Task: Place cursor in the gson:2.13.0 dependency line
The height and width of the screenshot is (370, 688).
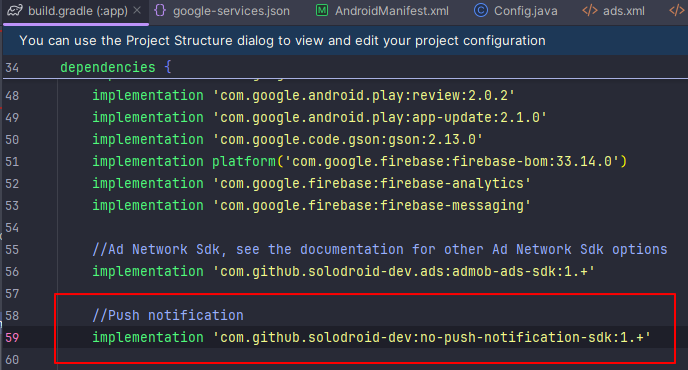Action: 287,140
